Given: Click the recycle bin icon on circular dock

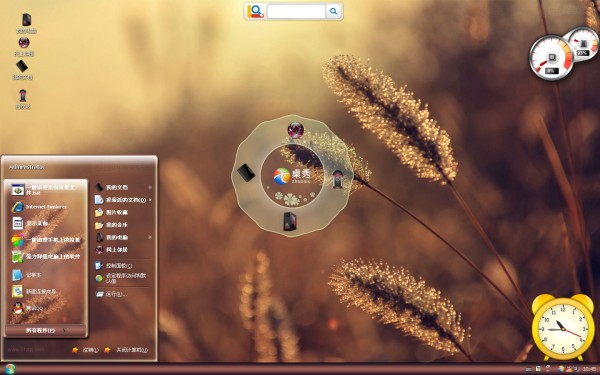Looking at the screenshot, I should click(x=337, y=179).
